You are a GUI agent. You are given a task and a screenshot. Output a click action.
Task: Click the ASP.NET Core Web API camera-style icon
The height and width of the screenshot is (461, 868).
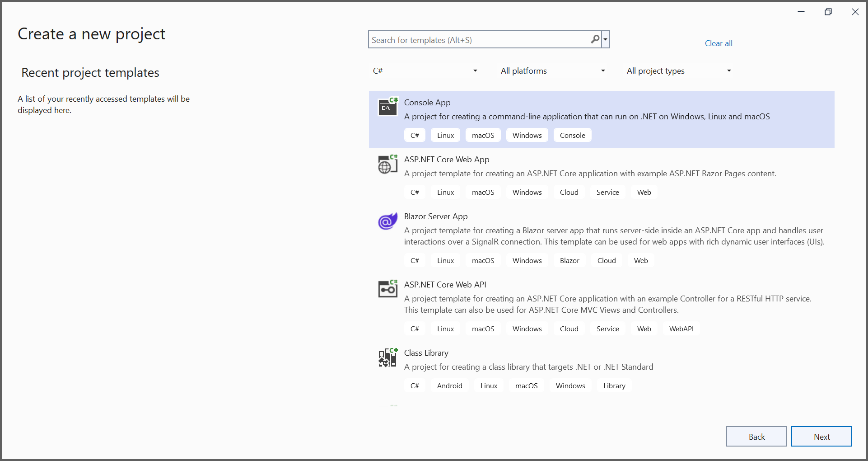(x=387, y=289)
